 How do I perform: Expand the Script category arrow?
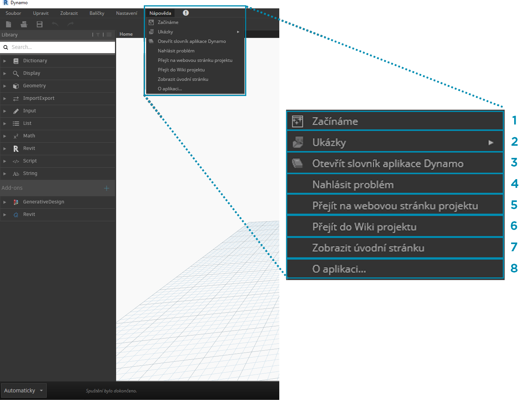click(5, 161)
